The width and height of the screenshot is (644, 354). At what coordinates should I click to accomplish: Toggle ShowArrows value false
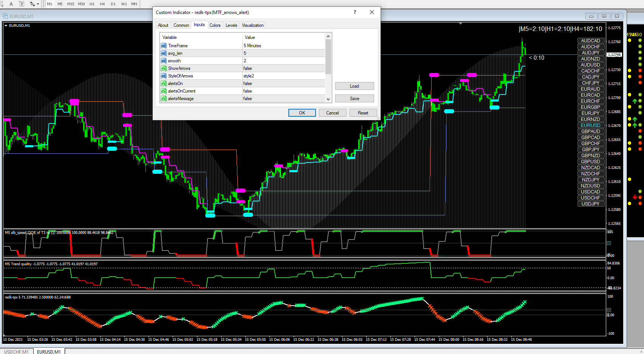283,68
